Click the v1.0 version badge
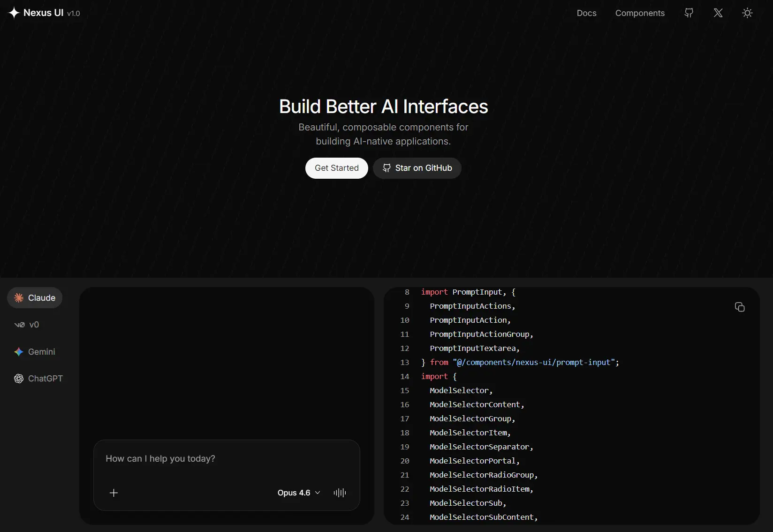 74,13
